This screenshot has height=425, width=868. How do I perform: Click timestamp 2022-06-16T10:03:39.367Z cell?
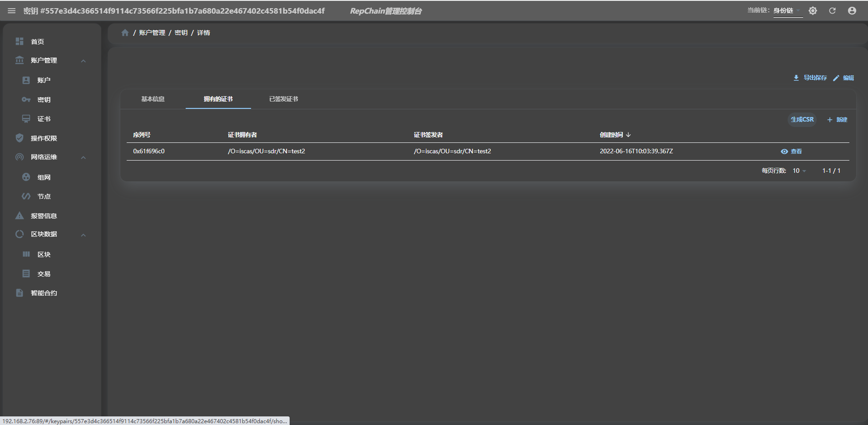pos(636,151)
